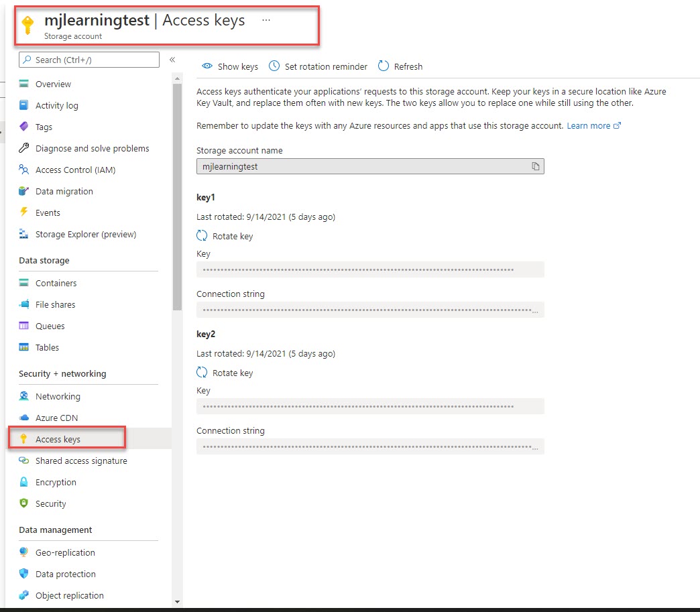
Task: Click the key1 Key value field
Action: 370,269
